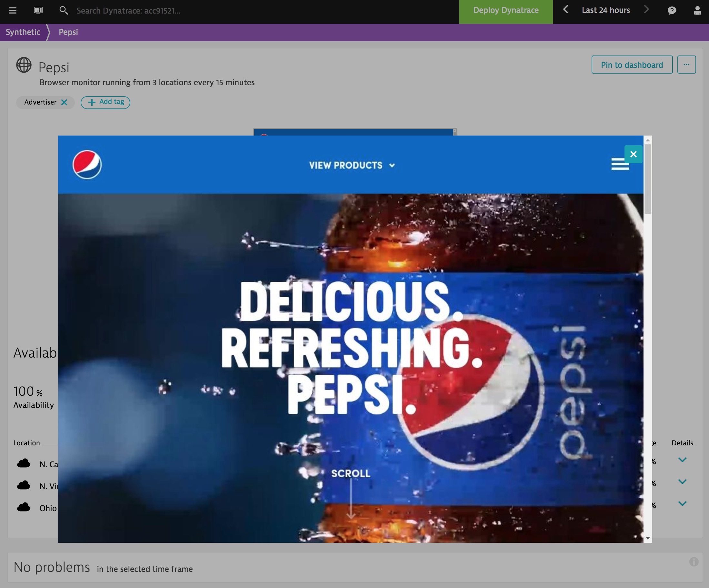Remove the Advertiser tag
Viewport: 709px width, 588px height.
[x=64, y=102]
